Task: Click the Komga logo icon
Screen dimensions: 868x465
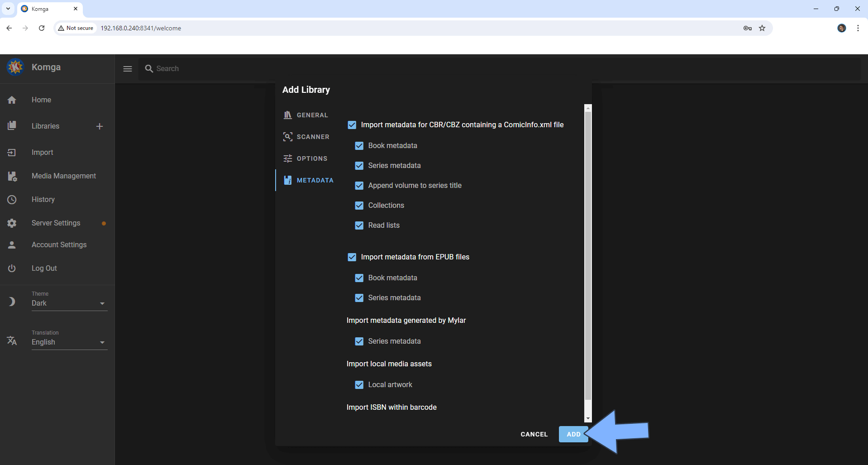Action: pos(15,67)
